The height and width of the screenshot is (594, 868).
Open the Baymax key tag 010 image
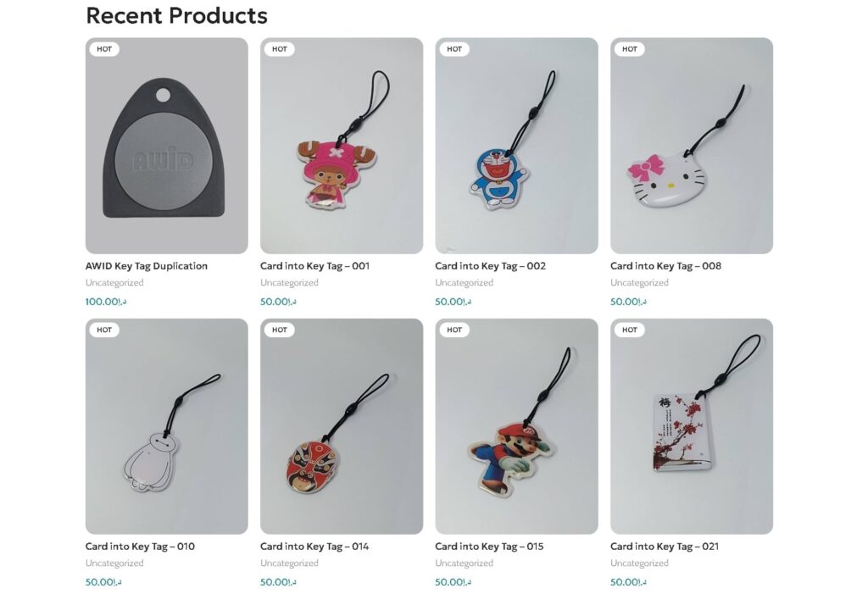coord(167,426)
